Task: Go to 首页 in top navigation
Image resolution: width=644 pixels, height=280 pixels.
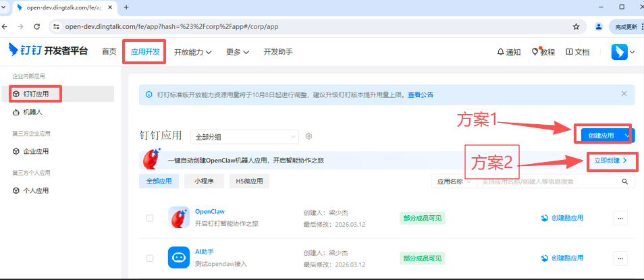Action: click(x=109, y=52)
